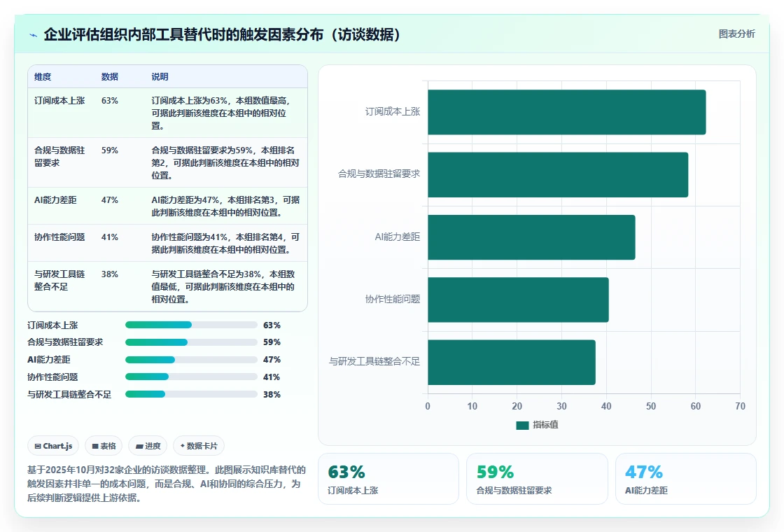Select the 数据卡片 tag chip

(x=199, y=446)
